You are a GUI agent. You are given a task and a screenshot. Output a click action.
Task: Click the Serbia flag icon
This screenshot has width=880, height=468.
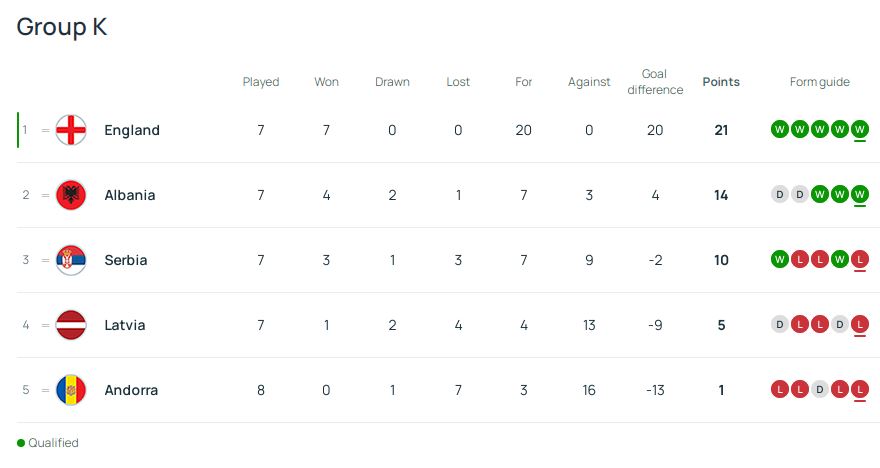pyautogui.click(x=71, y=260)
